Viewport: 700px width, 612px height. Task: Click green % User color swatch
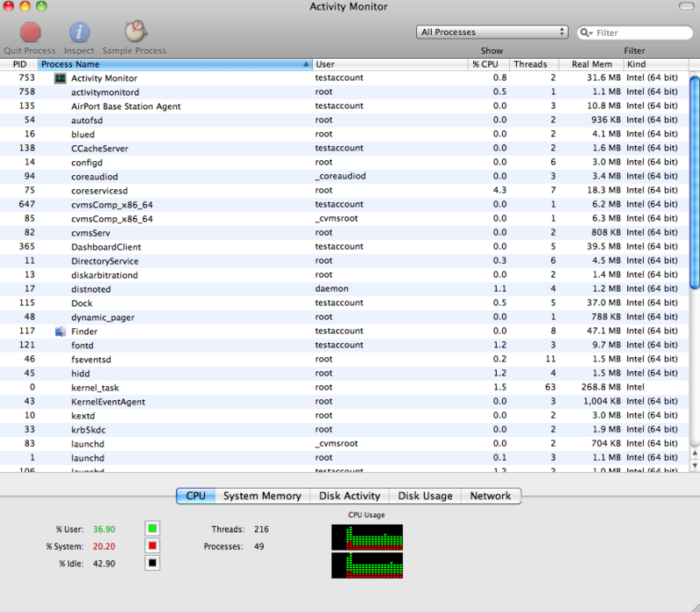[x=152, y=529]
